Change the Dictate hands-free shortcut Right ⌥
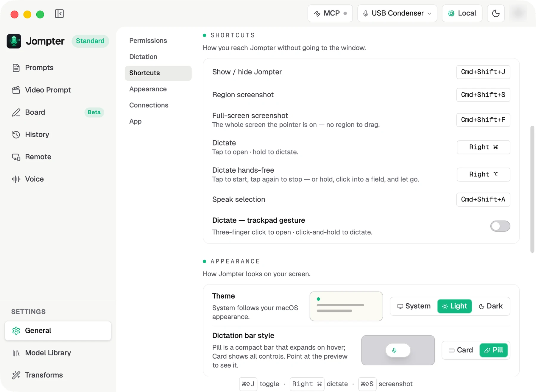This screenshot has height=392, width=536. click(483, 174)
